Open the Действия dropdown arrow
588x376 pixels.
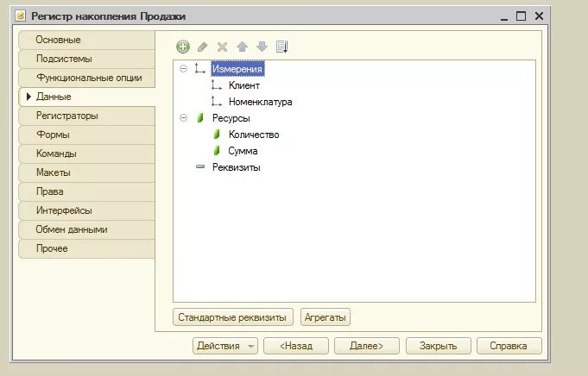point(251,346)
